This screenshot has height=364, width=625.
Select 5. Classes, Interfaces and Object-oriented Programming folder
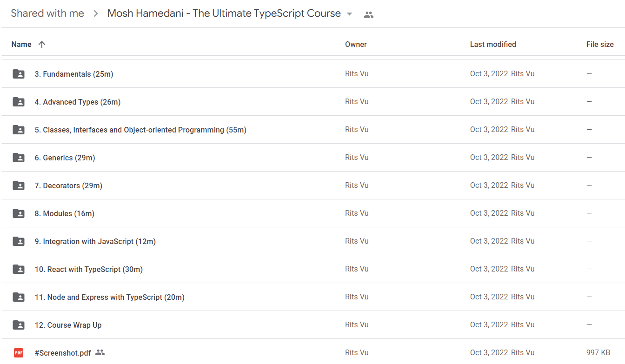[x=312, y=130]
